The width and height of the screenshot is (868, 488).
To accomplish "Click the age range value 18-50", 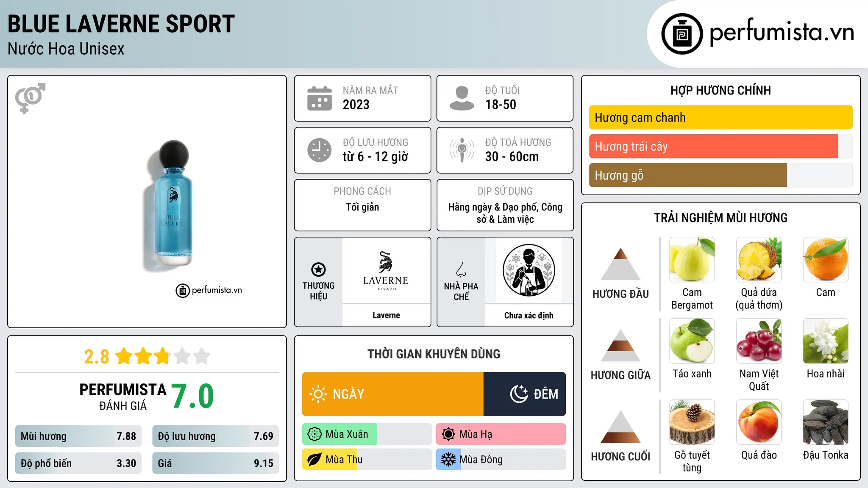I will (x=501, y=105).
